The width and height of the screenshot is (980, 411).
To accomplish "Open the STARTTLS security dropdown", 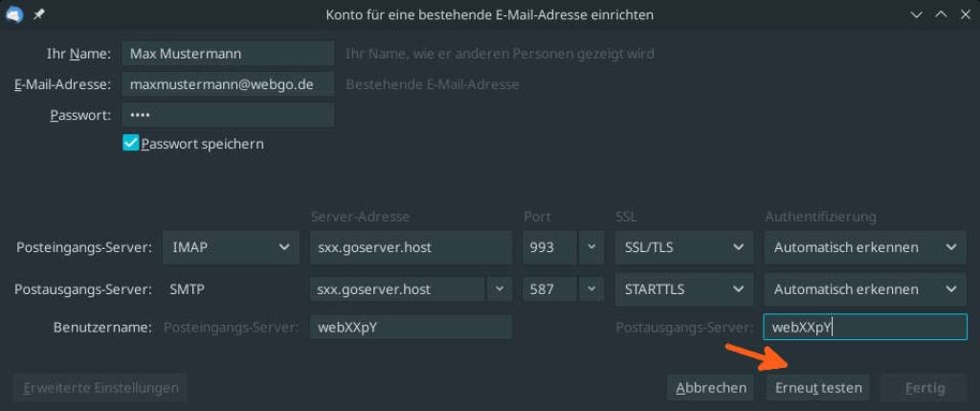I will [683, 289].
